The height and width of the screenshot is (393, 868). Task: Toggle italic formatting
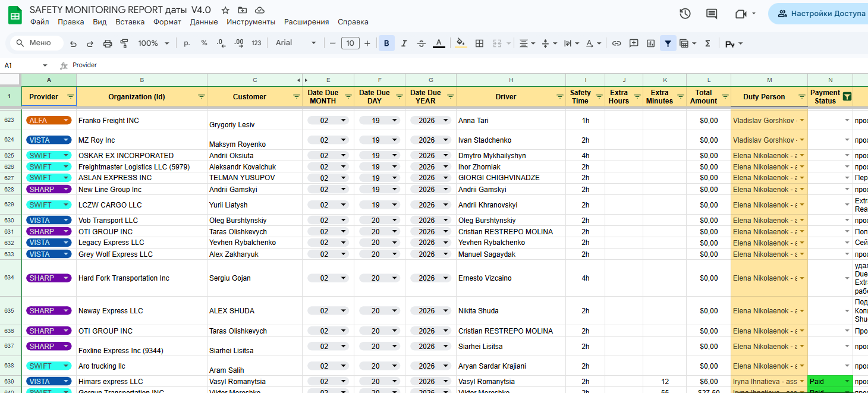404,43
